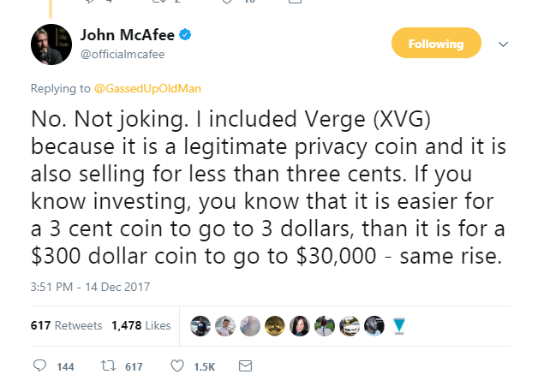The height and width of the screenshot is (392, 544).
Task: Click the Verge logo liker avatar
Action: tap(398, 326)
